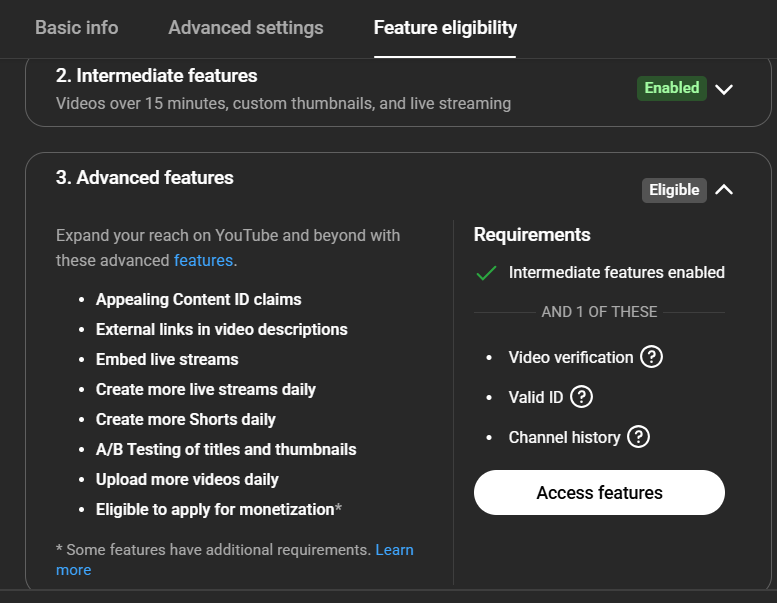The height and width of the screenshot is (603, 777).
Task: Click '3. Advanced features' heading
Action: tap(144, 178)
